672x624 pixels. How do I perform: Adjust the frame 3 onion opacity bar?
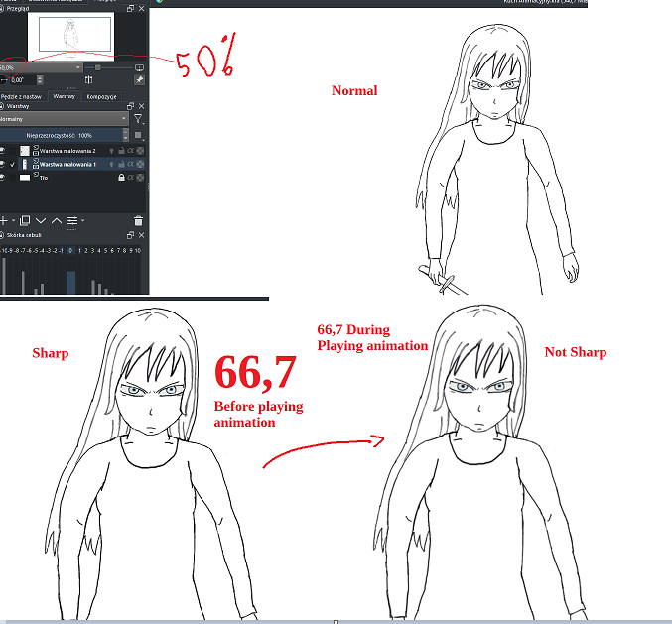(93, 287)
